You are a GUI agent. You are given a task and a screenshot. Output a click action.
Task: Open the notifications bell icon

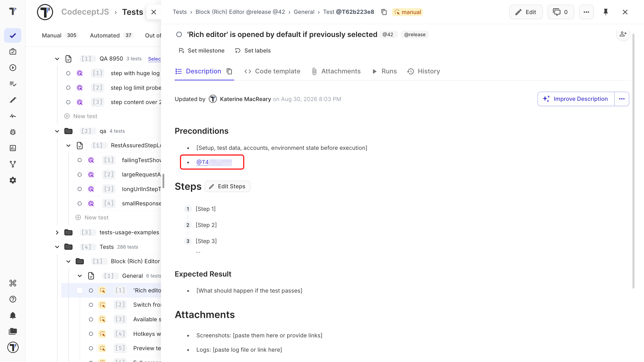point(13,315)
